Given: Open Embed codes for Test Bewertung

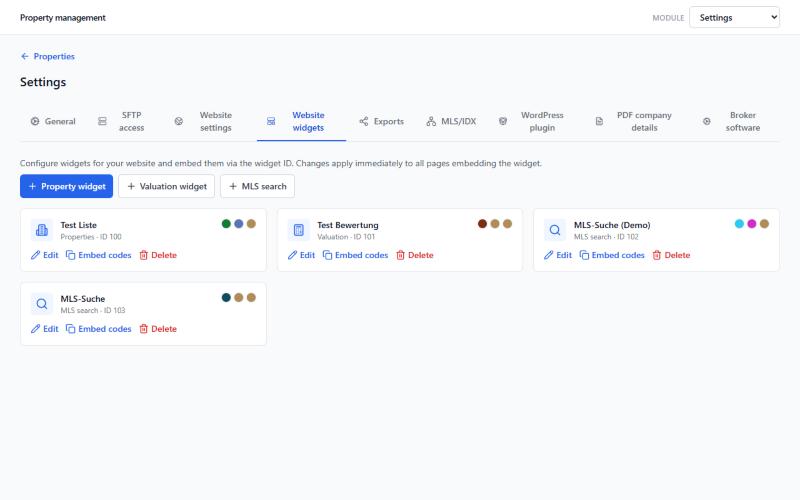Looking at the screenshot, I should tap(355, 255).
